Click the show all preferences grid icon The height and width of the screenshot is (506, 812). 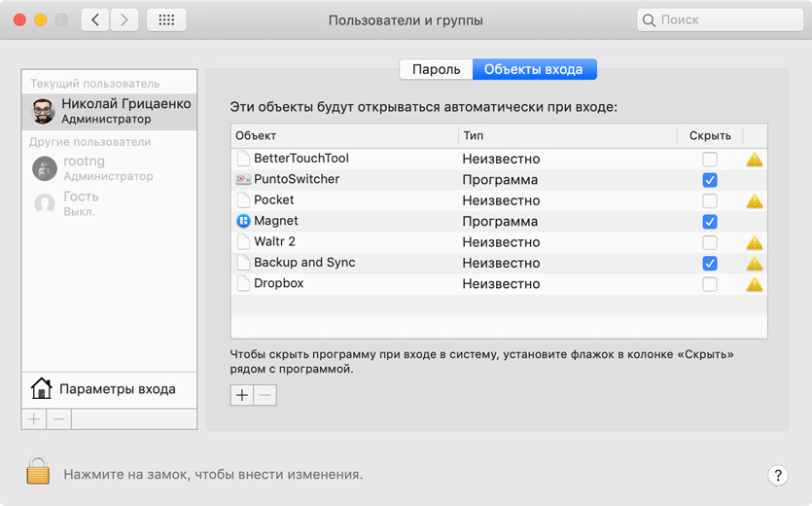[166, 19]
